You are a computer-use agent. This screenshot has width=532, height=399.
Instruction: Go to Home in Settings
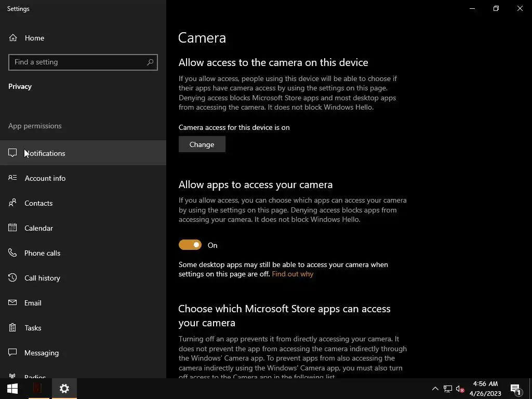[83, 37]
